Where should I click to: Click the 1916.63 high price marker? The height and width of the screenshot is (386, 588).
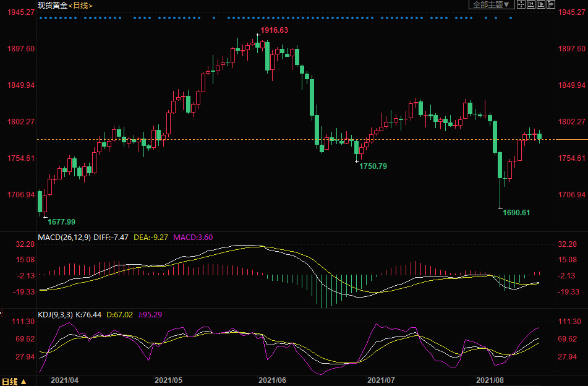[274, 30]
